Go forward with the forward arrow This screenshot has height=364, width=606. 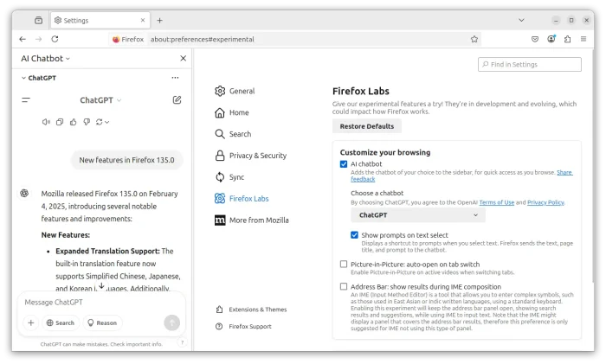(x=39, y=39)
